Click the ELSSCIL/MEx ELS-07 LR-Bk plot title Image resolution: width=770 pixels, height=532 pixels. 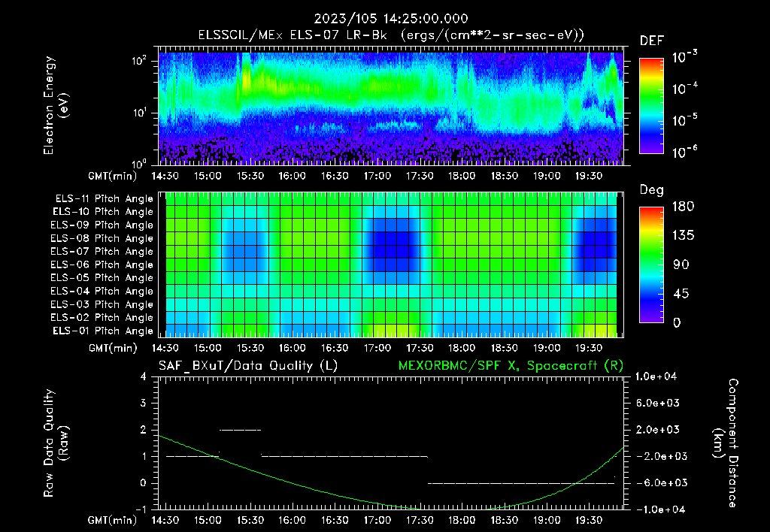coord(391,35)
